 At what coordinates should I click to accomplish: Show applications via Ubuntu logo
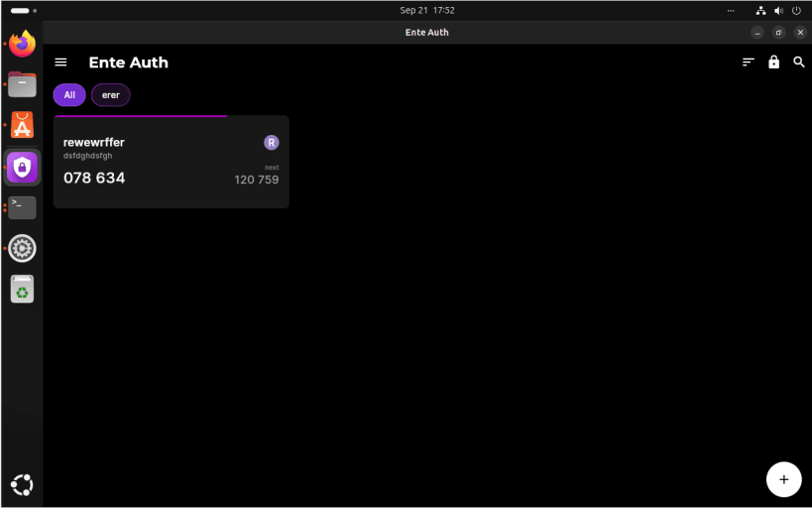(22, 485)
